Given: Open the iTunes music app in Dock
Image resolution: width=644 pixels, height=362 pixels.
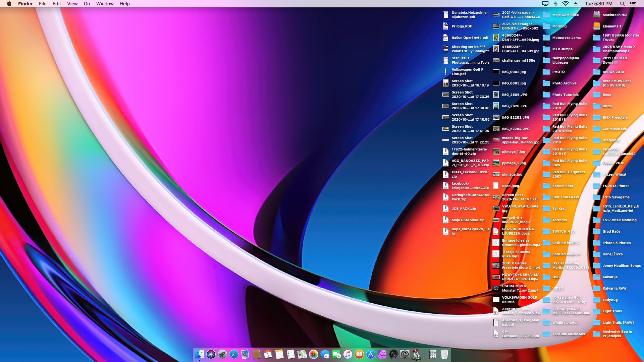Looking at the screenshot, I should [x=348, y=354].
